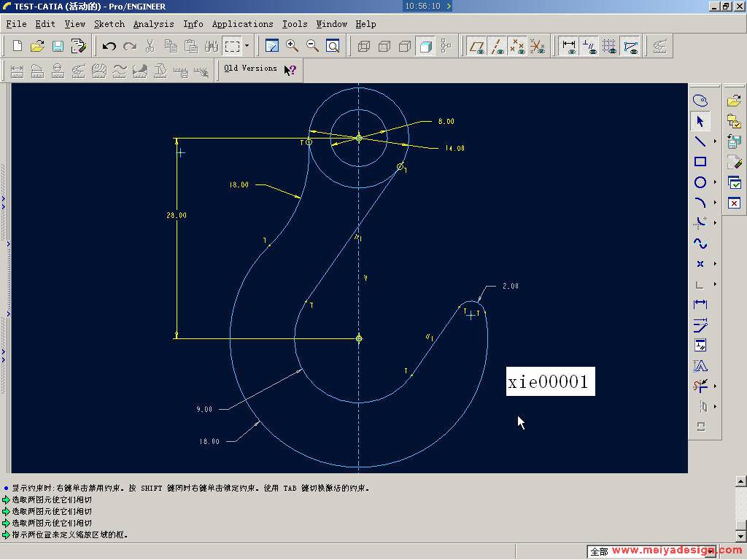Image resolution: width=747 pixels, height=560 pixels.
Task: Save the sketch with the floppy disk icon
Action: tap(58, 46)
